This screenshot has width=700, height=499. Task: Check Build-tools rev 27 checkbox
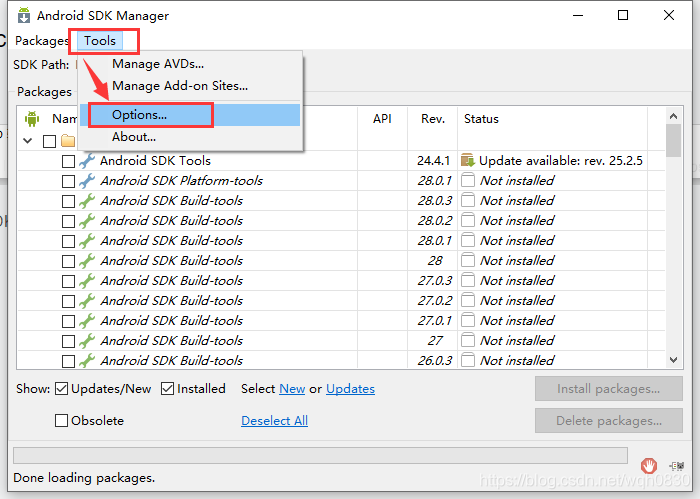click(x=68, y=341)
